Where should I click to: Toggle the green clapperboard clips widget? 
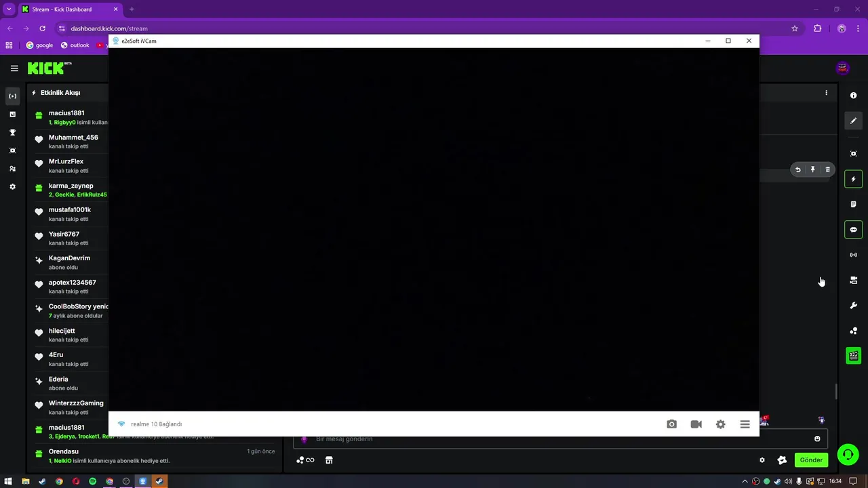(853, 356)
